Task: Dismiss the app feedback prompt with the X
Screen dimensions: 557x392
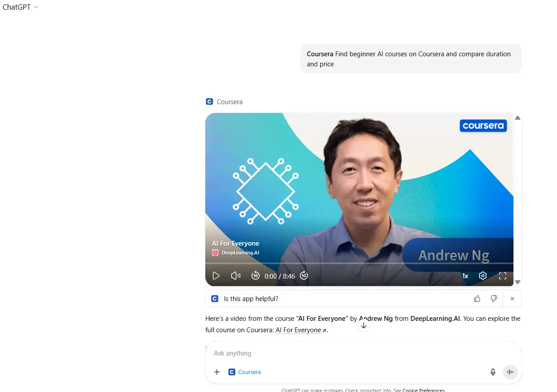Action: tap(512, 298)
